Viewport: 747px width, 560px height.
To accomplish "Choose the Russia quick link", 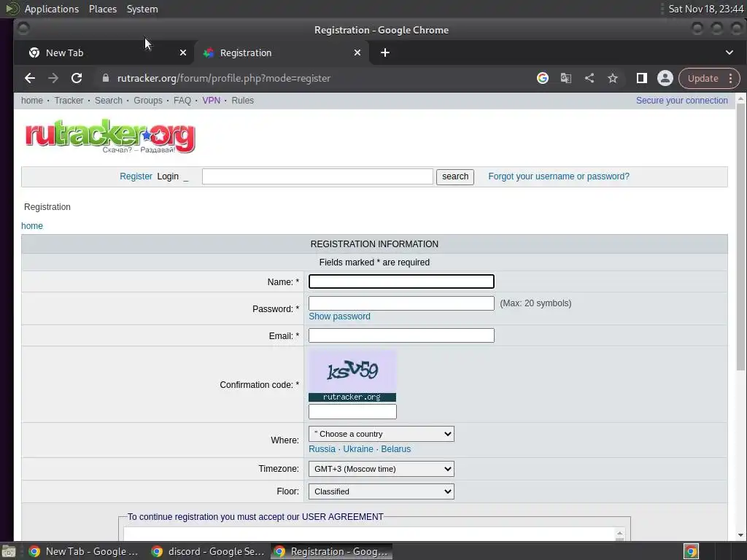I will click(x=322, y=449).
